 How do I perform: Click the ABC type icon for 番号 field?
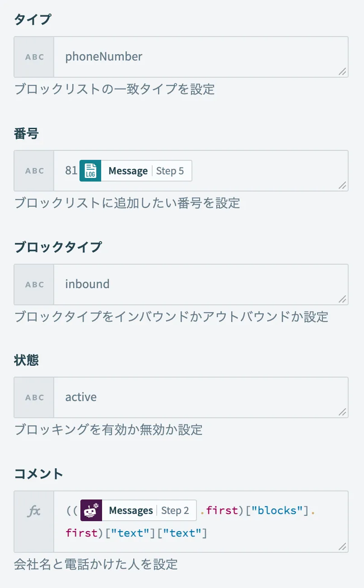(x=34, y=171)
